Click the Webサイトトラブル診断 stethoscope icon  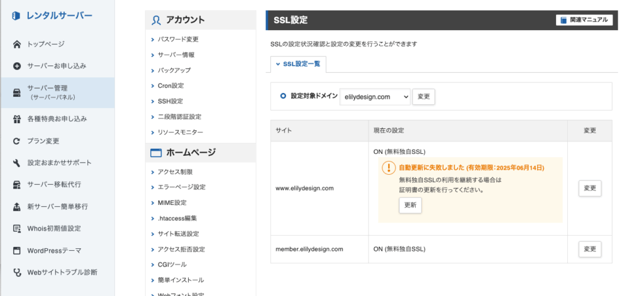point(17,272)
